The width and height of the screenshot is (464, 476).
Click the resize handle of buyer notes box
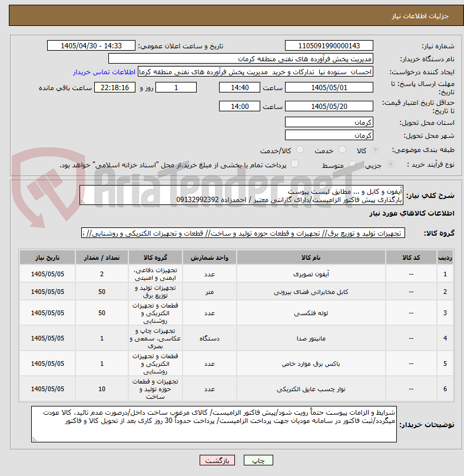point(34,439)
